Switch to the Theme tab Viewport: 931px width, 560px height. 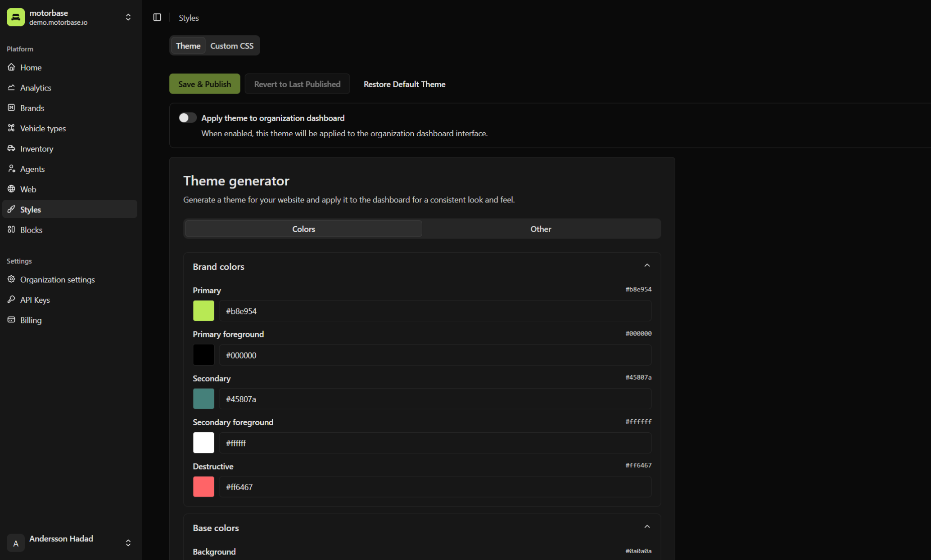click(188, 45)
